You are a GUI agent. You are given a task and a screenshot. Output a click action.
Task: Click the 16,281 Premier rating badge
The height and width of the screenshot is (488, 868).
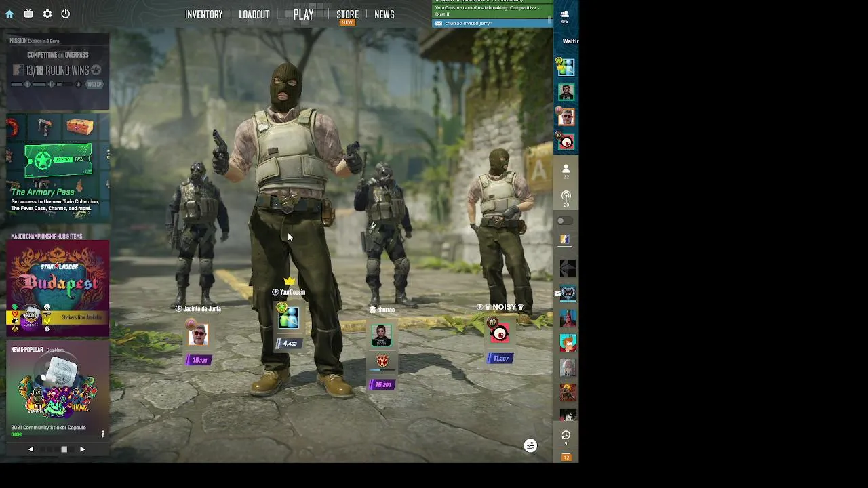[x=381, y=385]
